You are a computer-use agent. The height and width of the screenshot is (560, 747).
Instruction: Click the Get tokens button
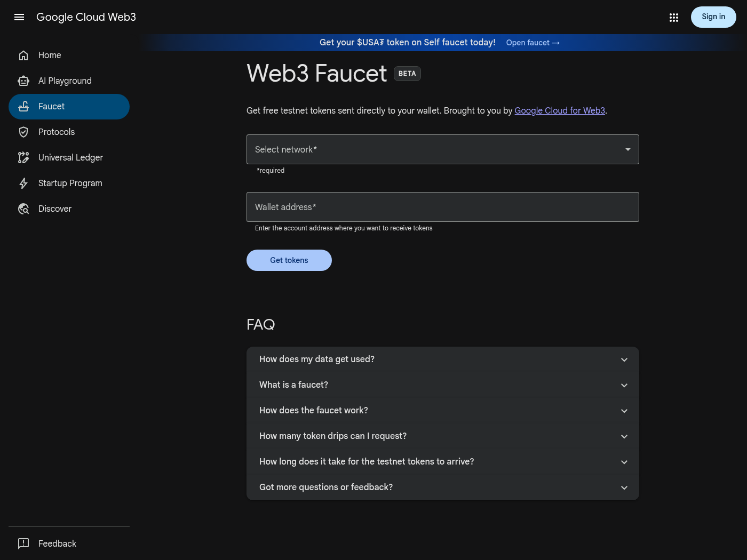point(289,260)
